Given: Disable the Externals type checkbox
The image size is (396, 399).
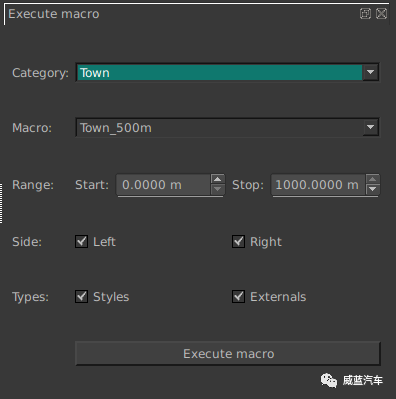Looking at the screenshot, I should 238,296.
